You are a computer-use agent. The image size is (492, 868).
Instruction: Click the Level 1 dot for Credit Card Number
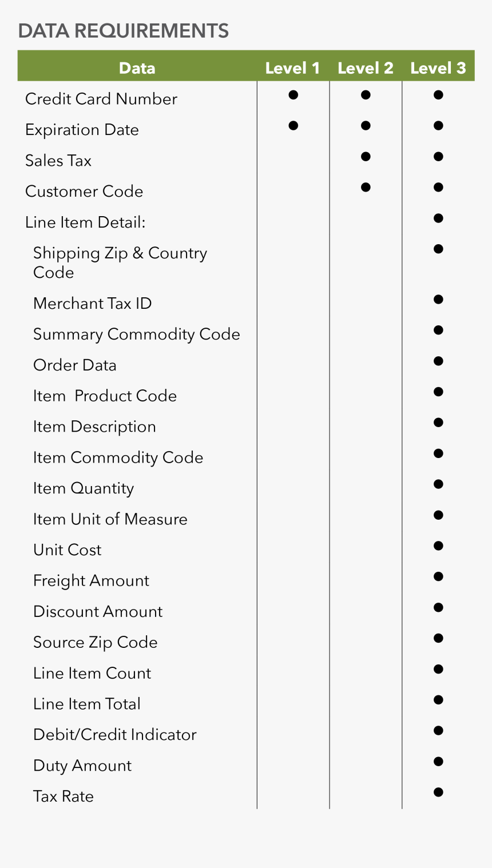pyautogui.click(x=293, y=95)
